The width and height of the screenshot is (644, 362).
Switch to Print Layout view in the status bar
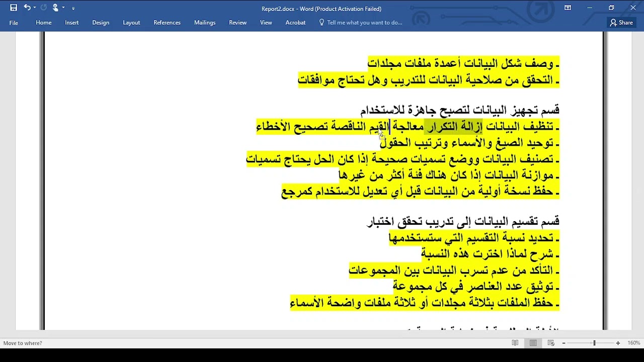[x=533, y=343]
